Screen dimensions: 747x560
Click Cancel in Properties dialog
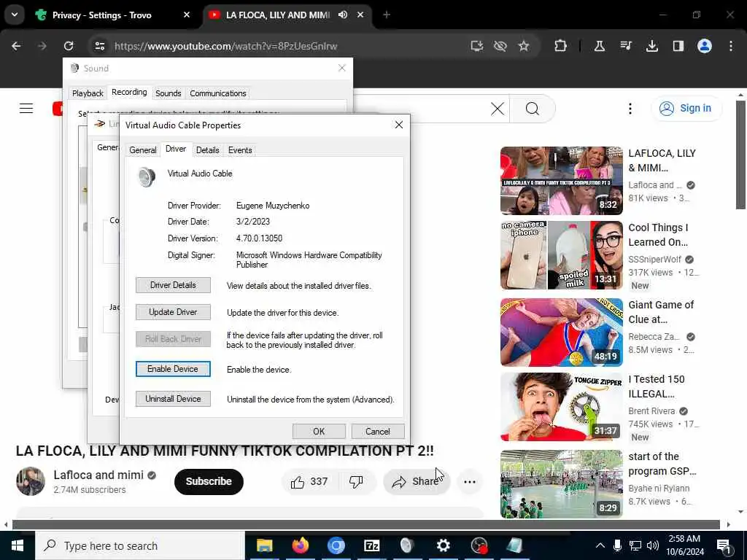378,432
